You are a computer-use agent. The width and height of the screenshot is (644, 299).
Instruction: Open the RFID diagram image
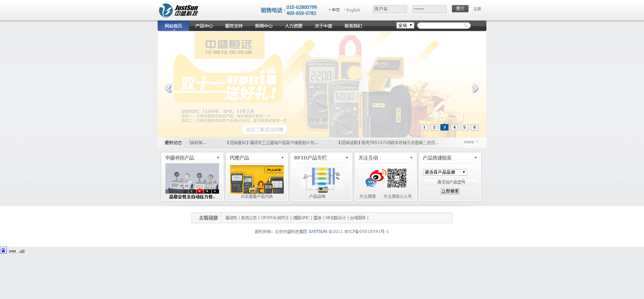pyautogui.click(x=321, y=179)
